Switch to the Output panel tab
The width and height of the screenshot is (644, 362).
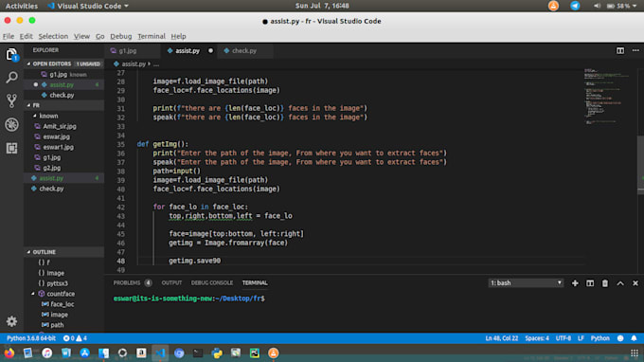pos(171,282)
